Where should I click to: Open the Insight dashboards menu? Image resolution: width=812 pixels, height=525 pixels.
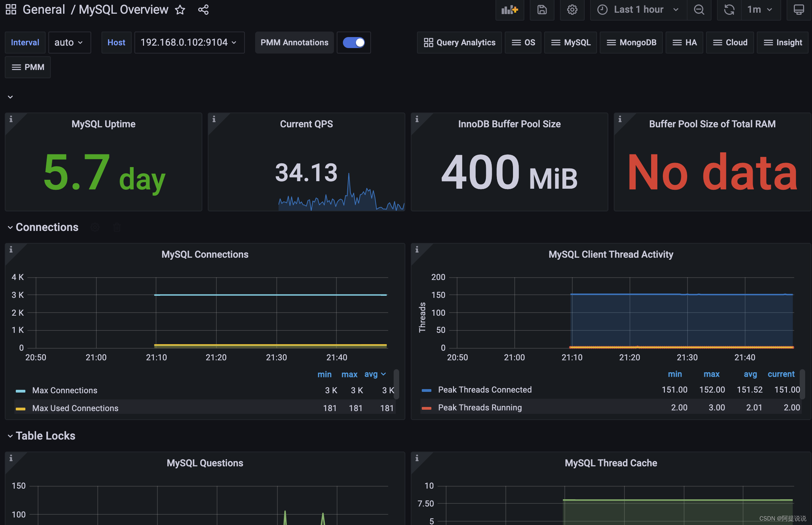point(783,43)
